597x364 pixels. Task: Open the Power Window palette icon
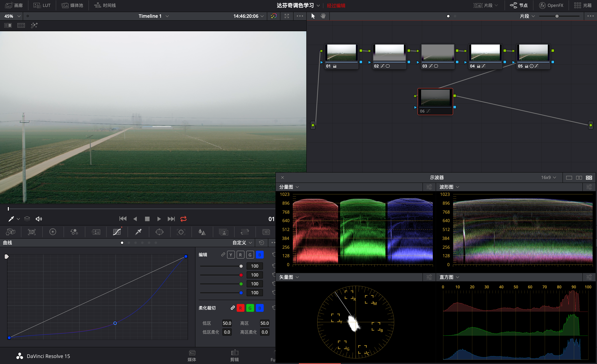click(x=159, y=232)
